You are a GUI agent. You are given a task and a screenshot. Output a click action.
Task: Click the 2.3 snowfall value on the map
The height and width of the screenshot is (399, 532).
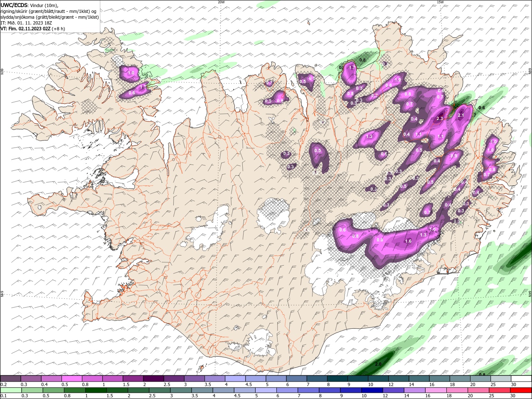pyautogui.click(x=440, y=119)
